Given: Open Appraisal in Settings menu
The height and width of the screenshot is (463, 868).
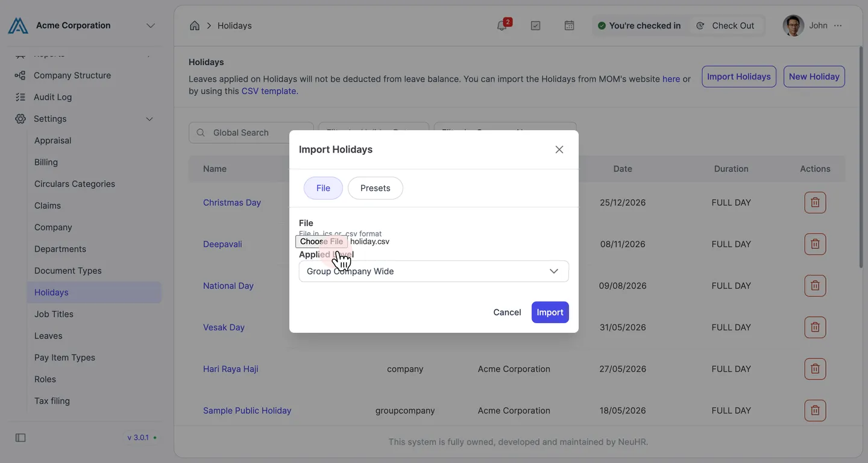Looking at the screenshot, I should pos(94,140).
